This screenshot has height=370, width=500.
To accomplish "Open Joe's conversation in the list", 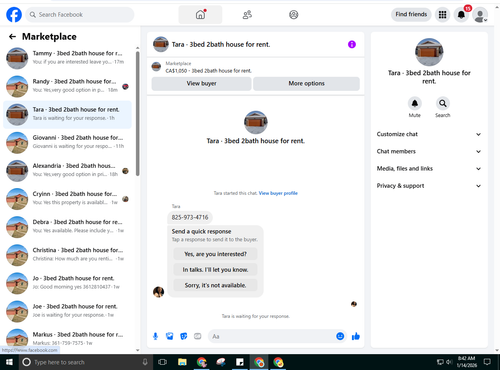I will pyautogui.click(x=67, y=311).
